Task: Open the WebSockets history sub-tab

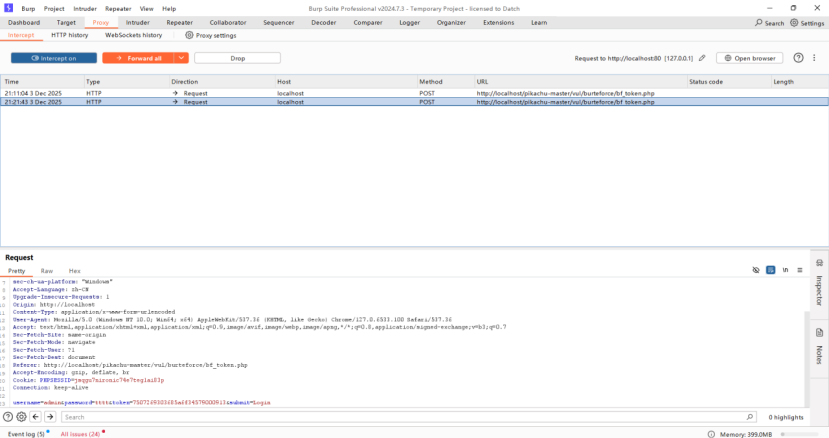Action: point(133,35)
